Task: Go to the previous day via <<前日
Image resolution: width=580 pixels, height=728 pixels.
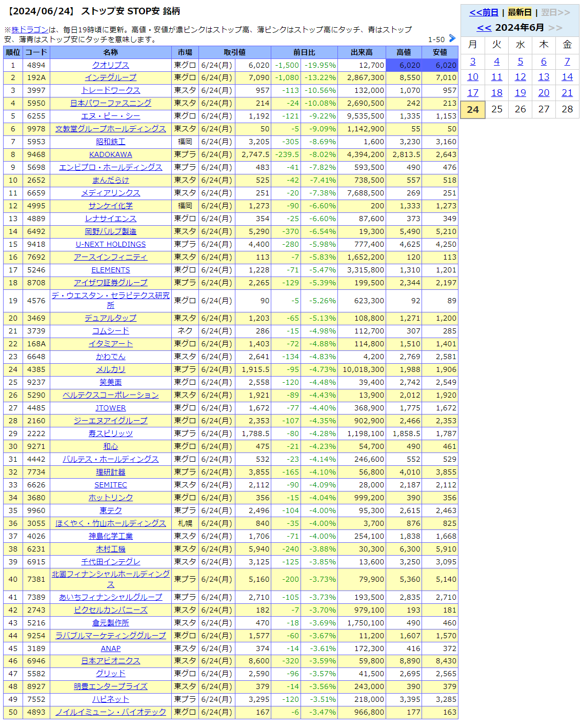Action: [x=484, y=12]
